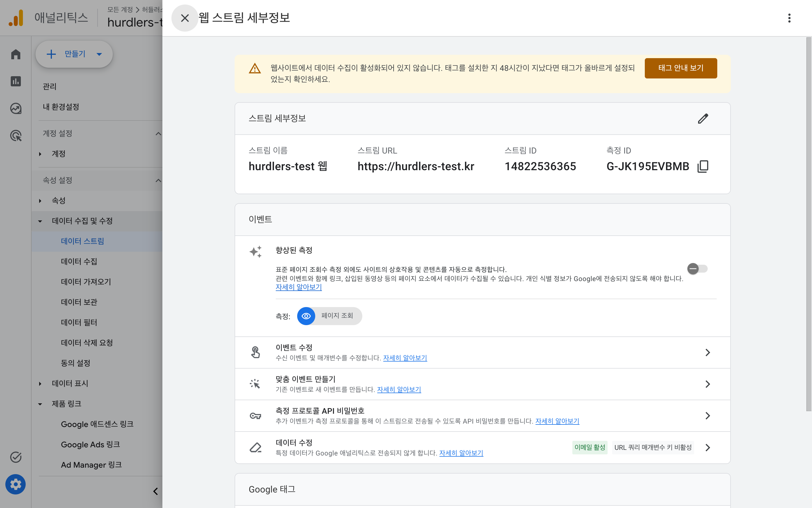Click the 모든 계정 breadcrumb
Viewport: 812px width, 508px height.
tap(120, 9)
